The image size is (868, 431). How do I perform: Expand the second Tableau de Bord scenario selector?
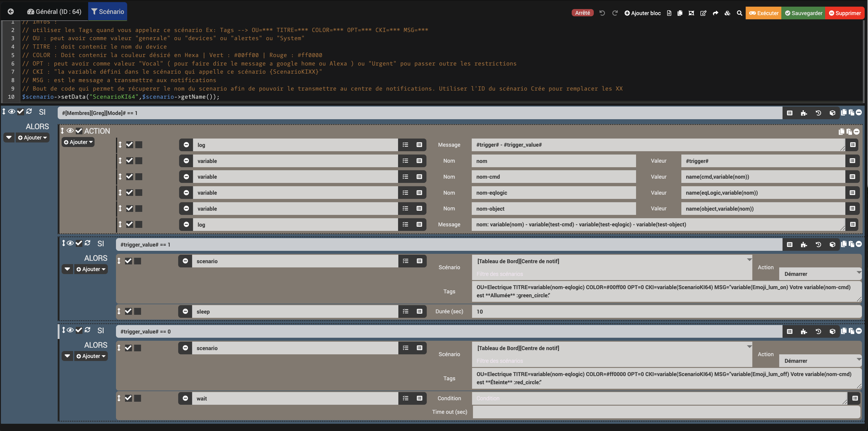612,348
